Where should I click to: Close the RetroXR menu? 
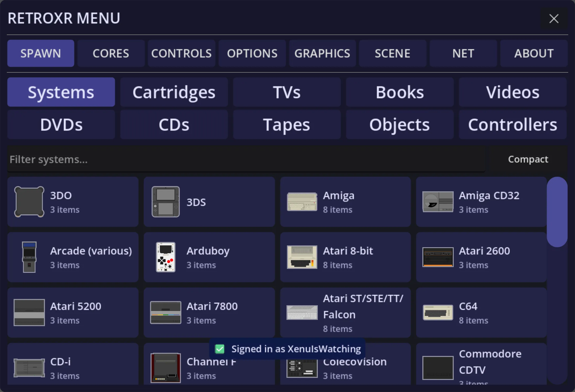(554, 19)
